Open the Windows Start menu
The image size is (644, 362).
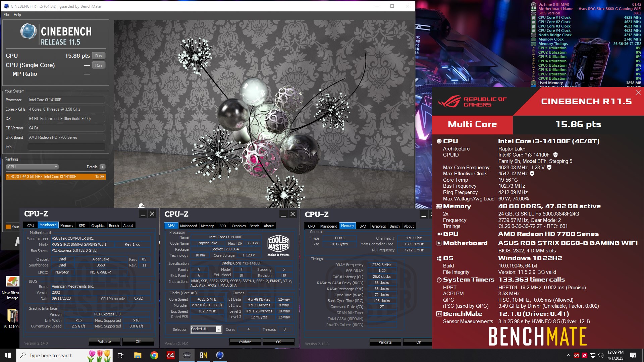[x=8, y=355]
